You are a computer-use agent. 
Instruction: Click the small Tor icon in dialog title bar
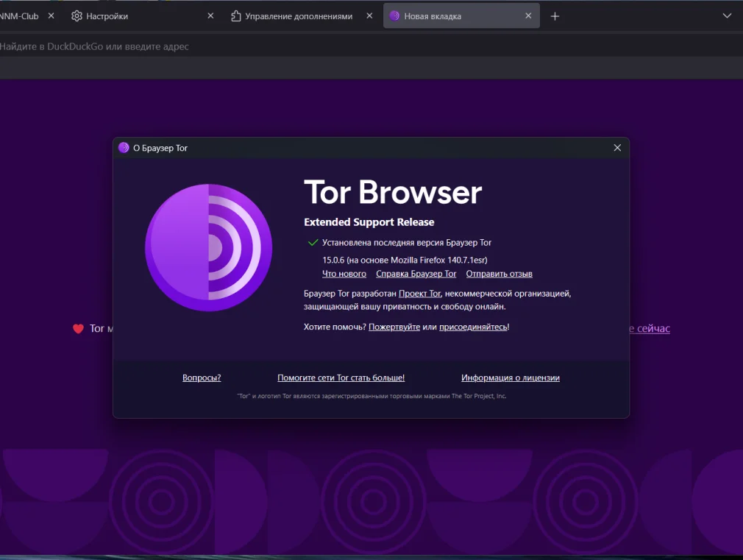(x=124, y=148)
